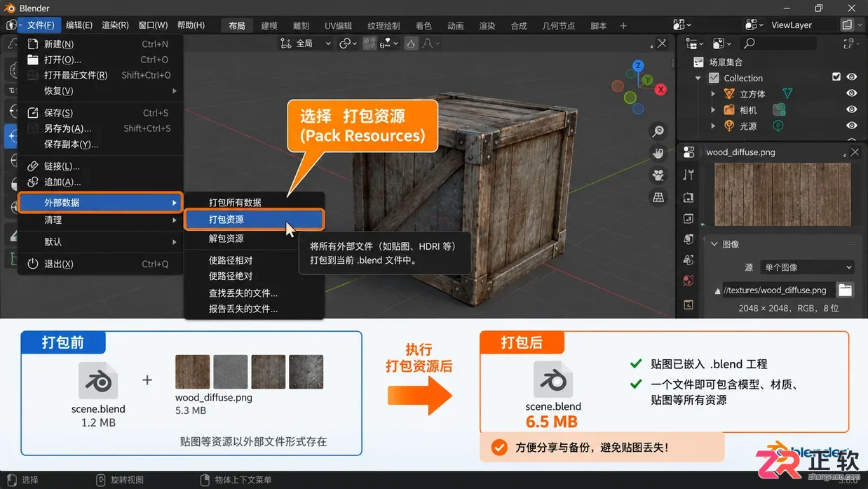
Task: Open the 单个图像 source dropdown
Action: [808, 267]
